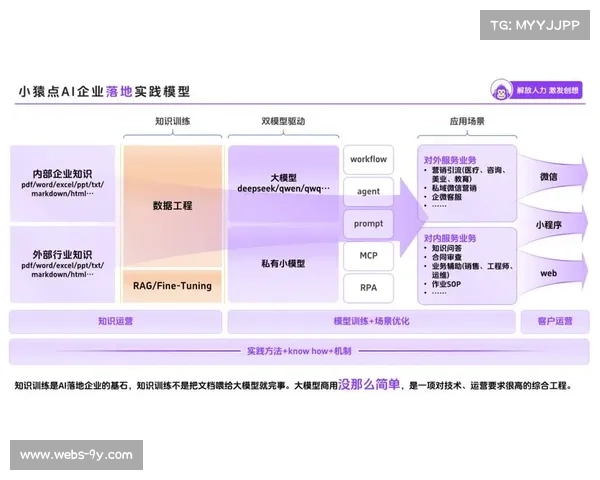Select the MCP box
The image size is (600, 480).
pos(368,256)
